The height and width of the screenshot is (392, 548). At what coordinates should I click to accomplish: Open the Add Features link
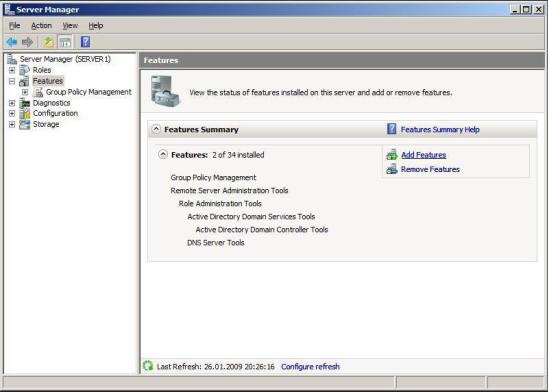424,155
